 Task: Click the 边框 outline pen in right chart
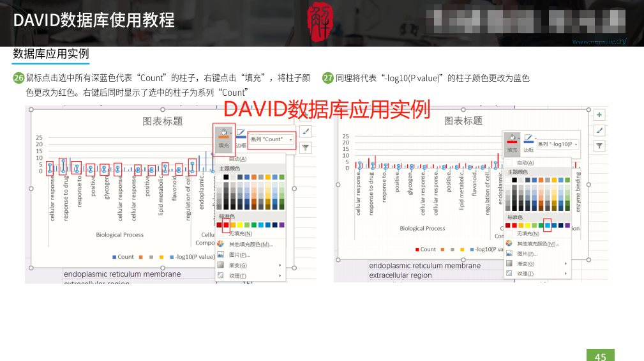pos(528,139)
